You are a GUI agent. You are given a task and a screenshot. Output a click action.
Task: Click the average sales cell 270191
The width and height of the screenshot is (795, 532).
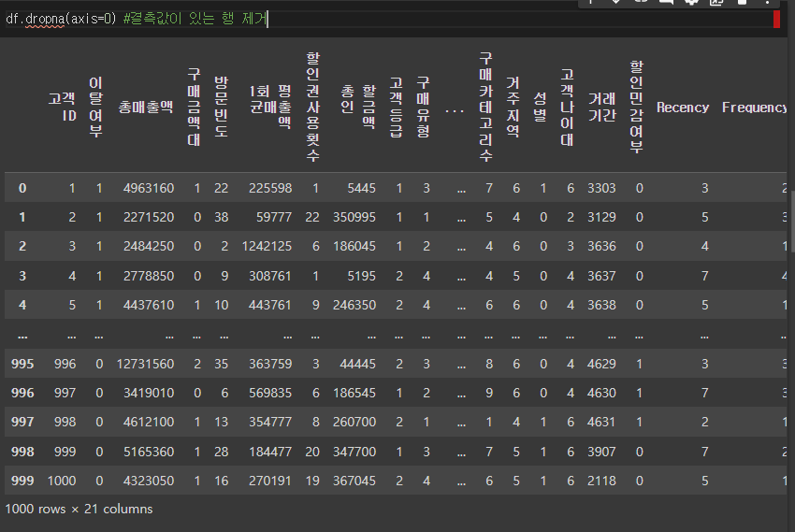(x=270, y=481)
